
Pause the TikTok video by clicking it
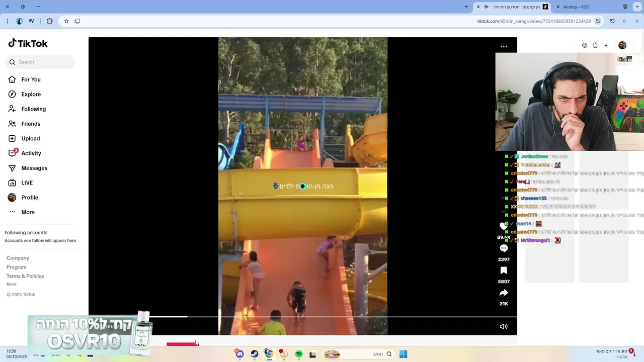click(303, 186)
